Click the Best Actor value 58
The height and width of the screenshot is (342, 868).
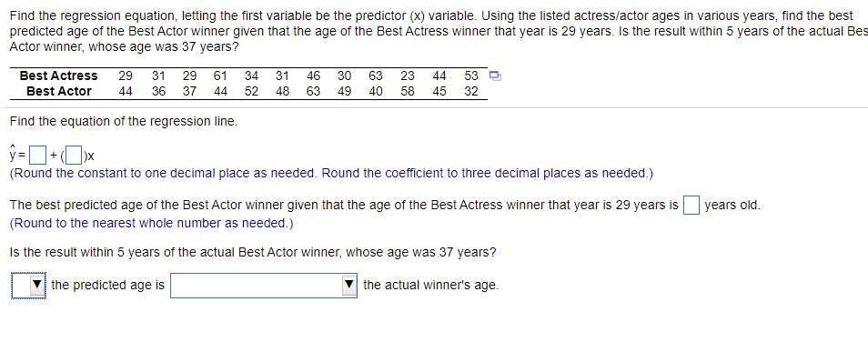click(408, 91)
